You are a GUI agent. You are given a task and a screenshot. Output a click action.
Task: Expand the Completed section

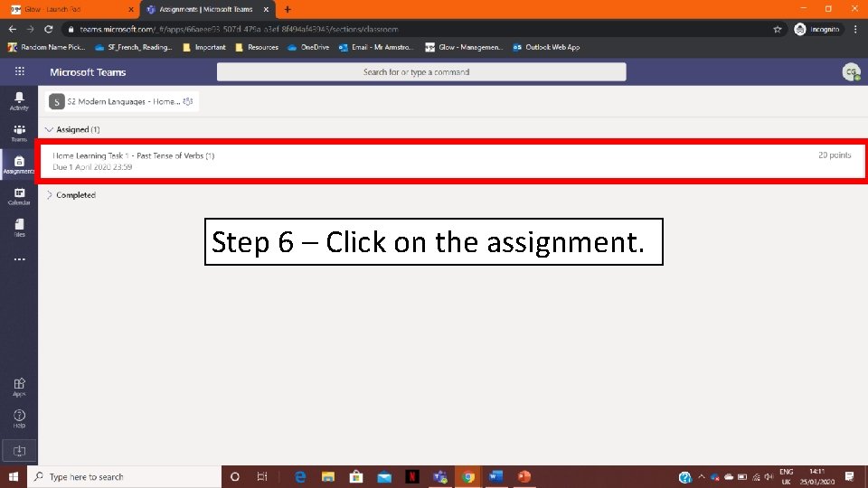pos(71,195)
